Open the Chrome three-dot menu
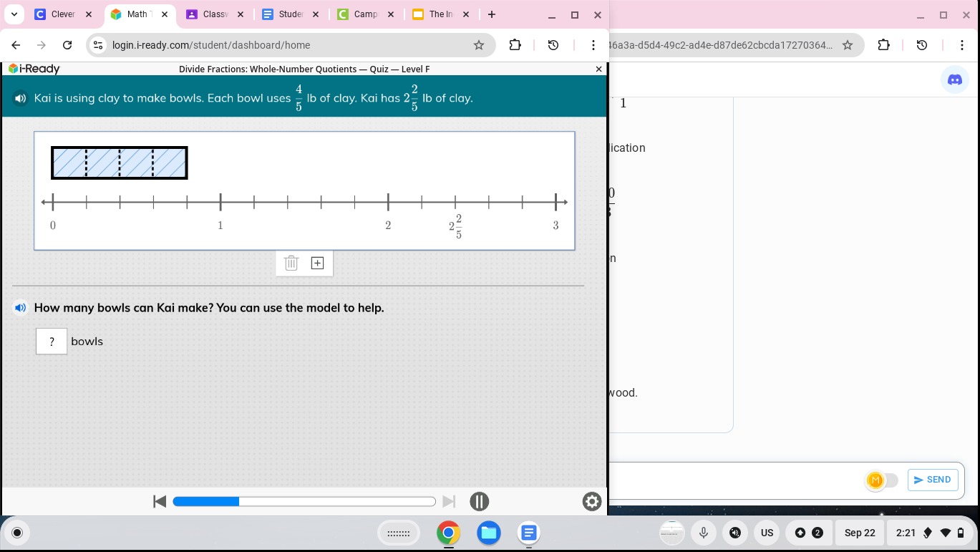This screenshot has width=980, height=552. coord(593,45)
